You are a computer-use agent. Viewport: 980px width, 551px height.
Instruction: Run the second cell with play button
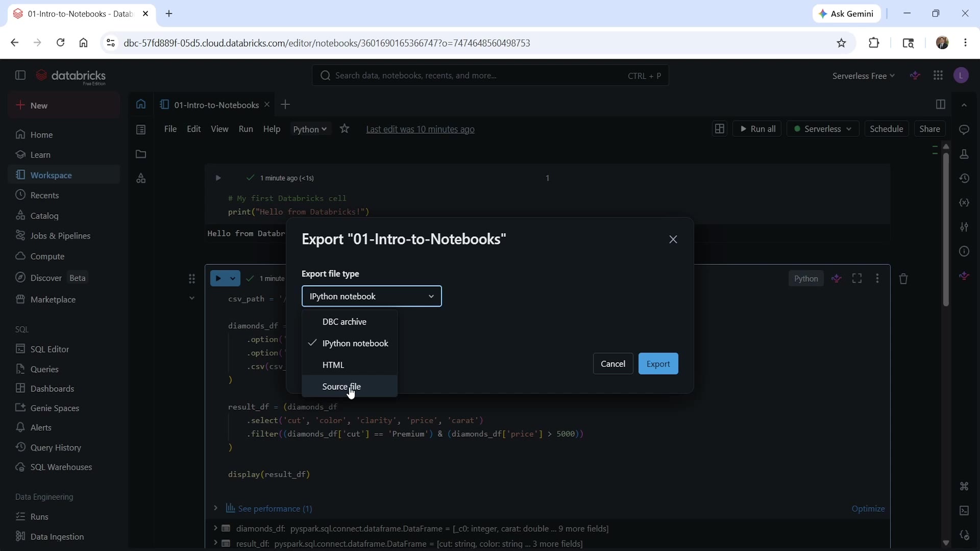[x=218, y=279]
